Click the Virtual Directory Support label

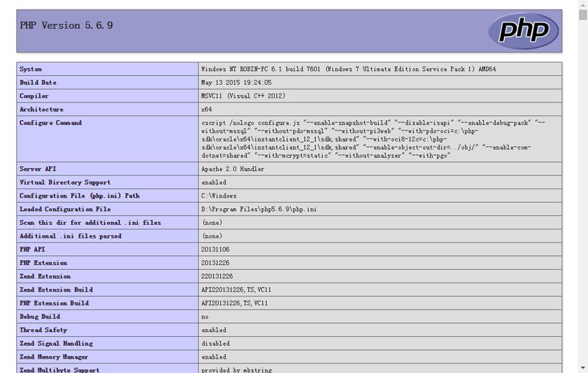coord(65,182)
